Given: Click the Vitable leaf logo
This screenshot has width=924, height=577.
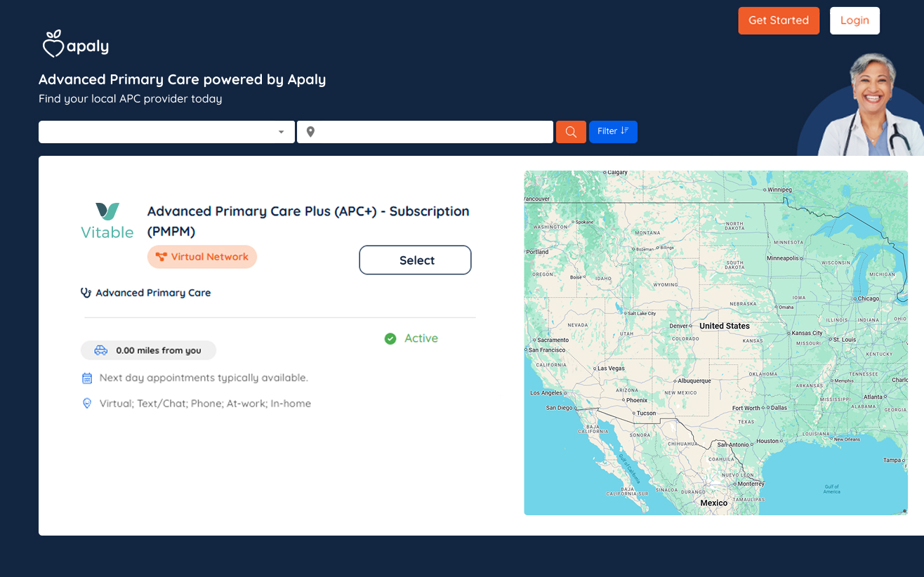Looking at the screenshot, I should coord(107,211).
